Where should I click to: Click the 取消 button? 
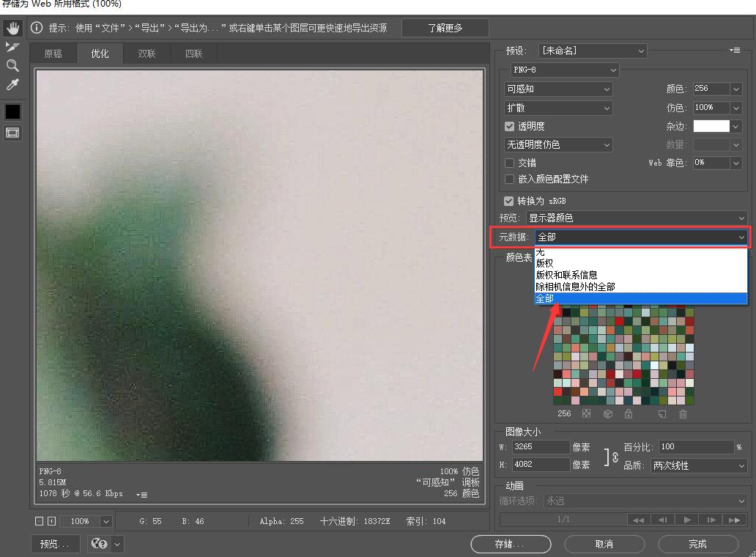[x=604, y=544]
